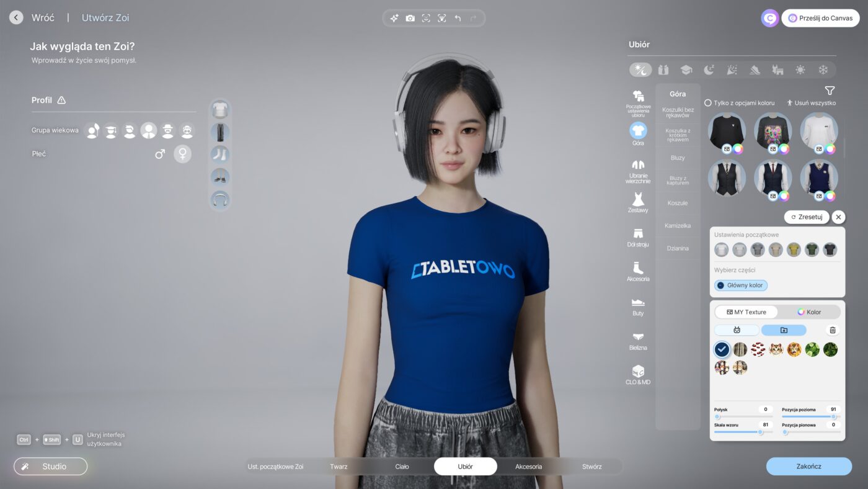Select the sports outfit category with sneaker icon
This screenshot has height=489, width=868.
point(755,70)
